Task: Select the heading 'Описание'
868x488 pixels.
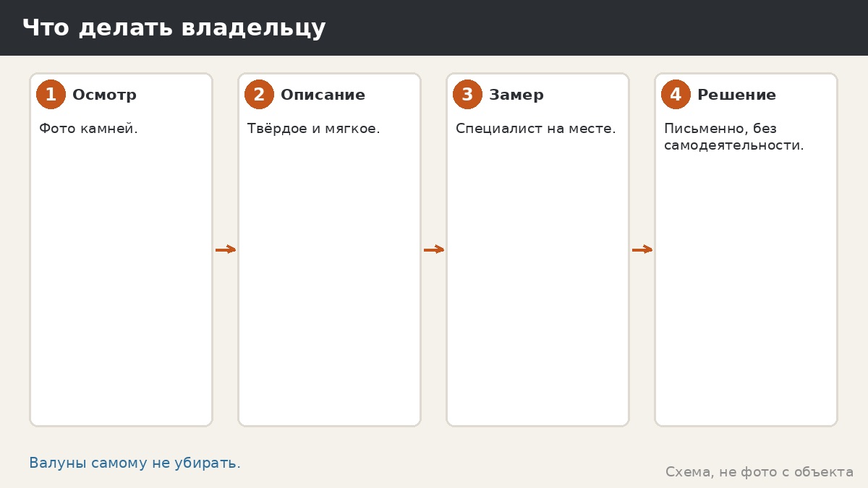Action: tap(323, 95)
